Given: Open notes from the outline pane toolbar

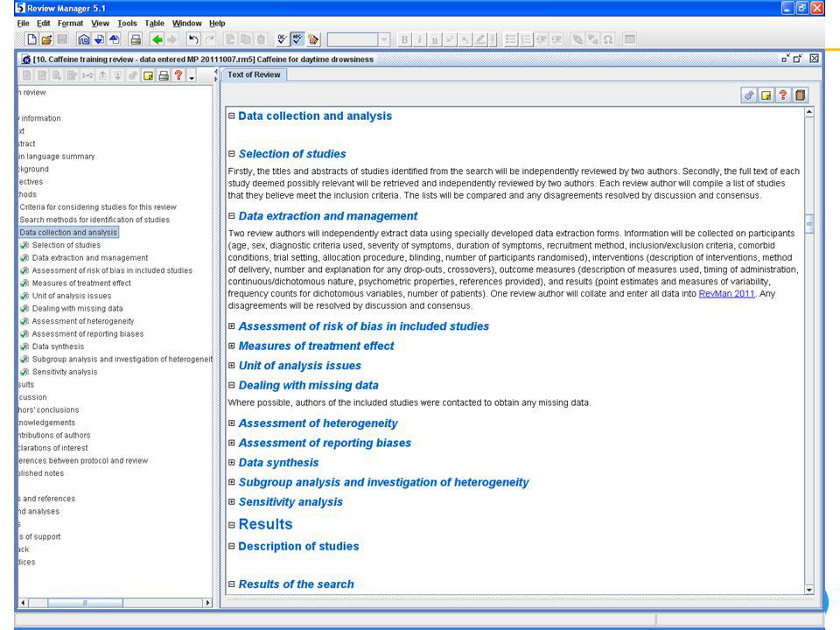Looking at the screenshot, I should click(148, 75).
